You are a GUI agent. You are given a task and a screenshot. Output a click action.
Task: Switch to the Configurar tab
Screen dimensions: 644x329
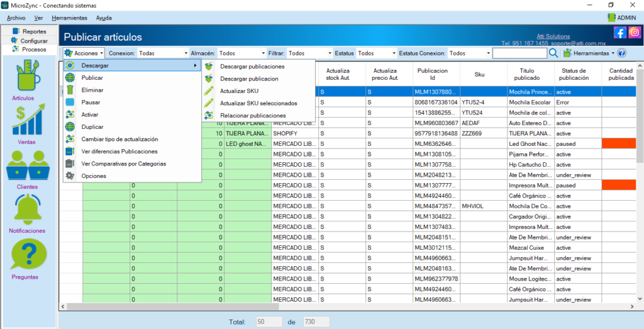point(29,41)
